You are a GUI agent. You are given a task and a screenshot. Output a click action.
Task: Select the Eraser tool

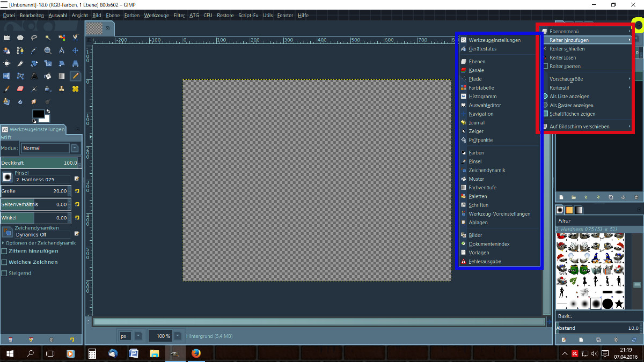pyautogui.click(x=20, y=89)
